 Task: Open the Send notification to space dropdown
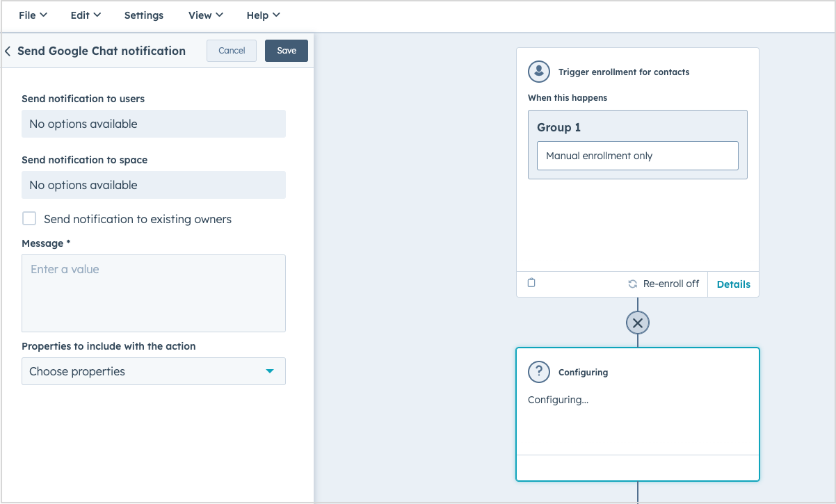click(x=154, y=185)
